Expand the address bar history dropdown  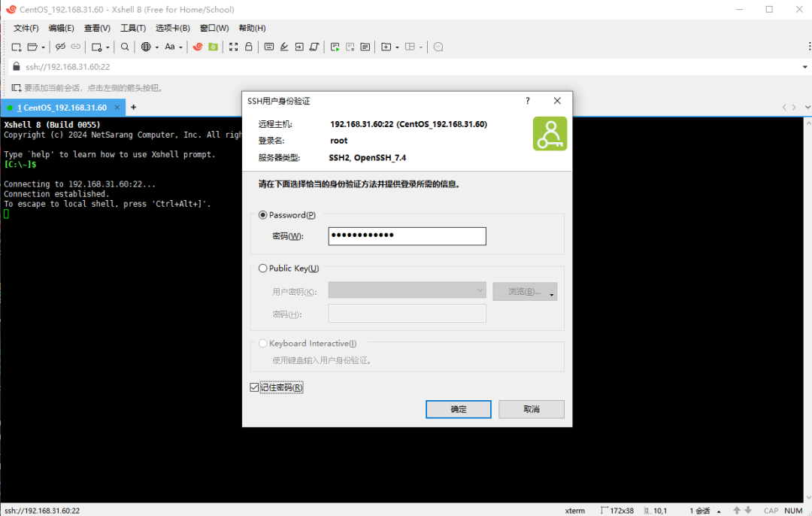pos(804,67)
